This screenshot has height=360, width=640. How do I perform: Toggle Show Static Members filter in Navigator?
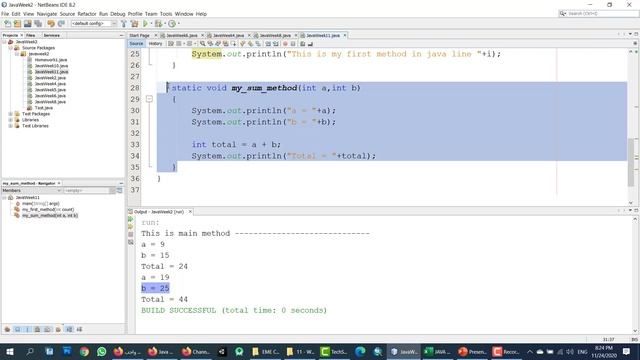coord(27,329)
